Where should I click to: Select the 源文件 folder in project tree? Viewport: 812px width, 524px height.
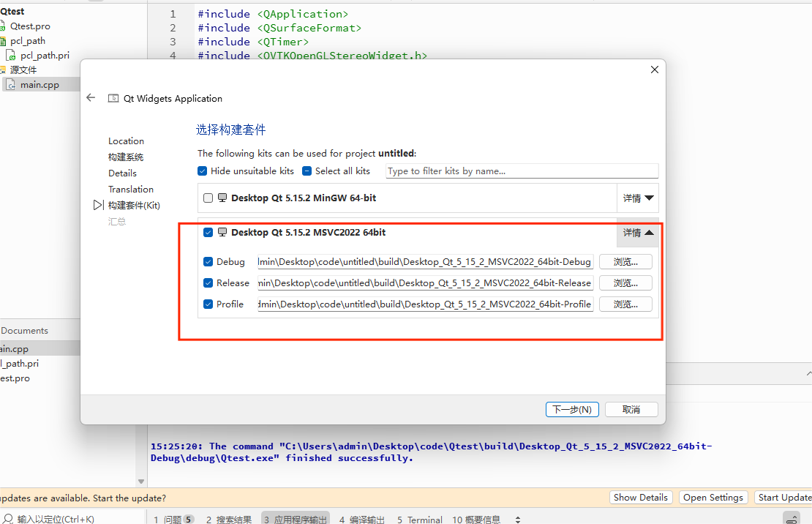click(23, 70)
